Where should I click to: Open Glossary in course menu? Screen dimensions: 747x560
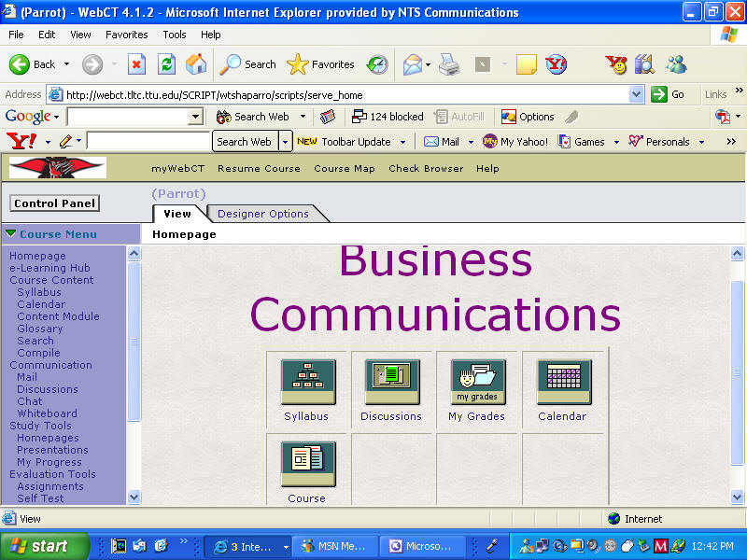click(x=40, y=329)
